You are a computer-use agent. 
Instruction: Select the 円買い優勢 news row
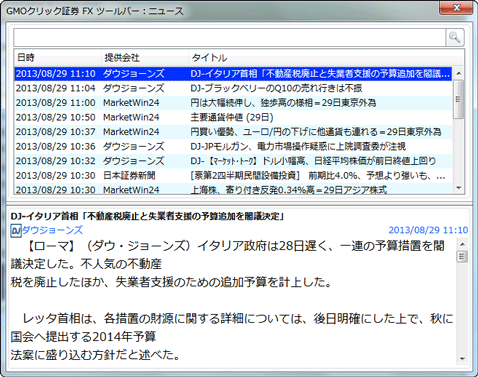click(233, 132)
